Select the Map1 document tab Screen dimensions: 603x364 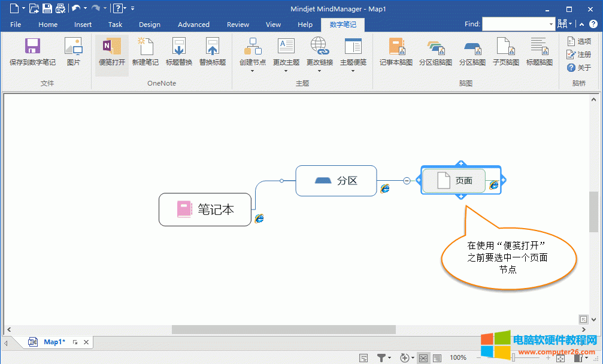click(54, 342)
